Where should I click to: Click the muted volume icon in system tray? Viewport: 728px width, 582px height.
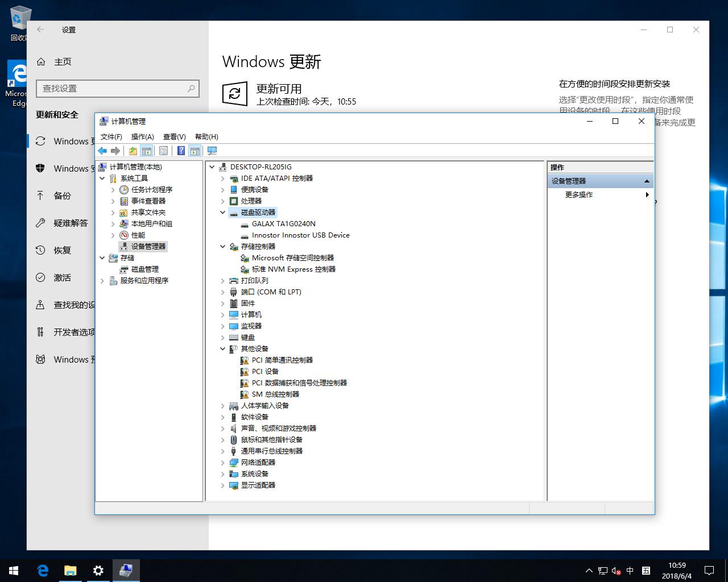616,571
